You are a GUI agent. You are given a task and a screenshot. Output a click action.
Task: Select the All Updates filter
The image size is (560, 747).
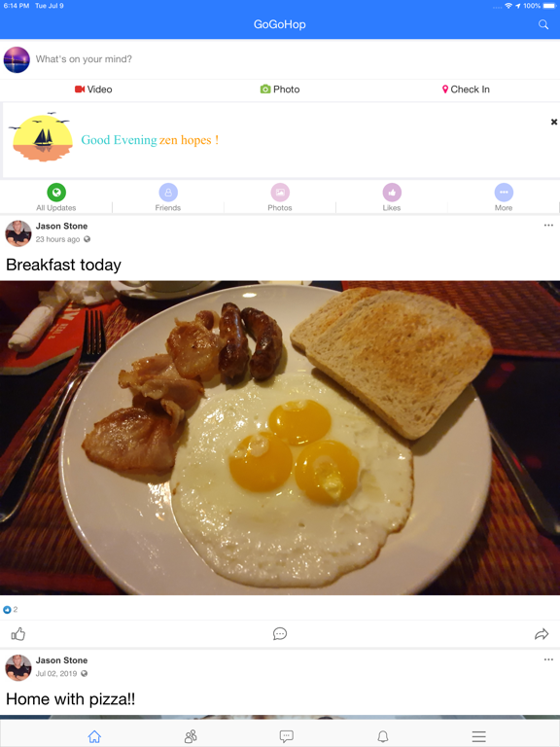coord(56,197)
